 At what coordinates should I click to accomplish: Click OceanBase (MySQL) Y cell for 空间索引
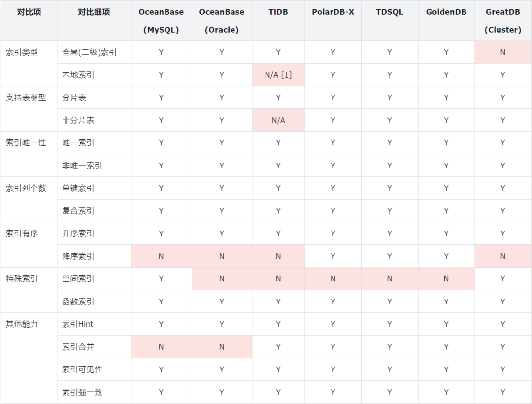coord(161,279)
